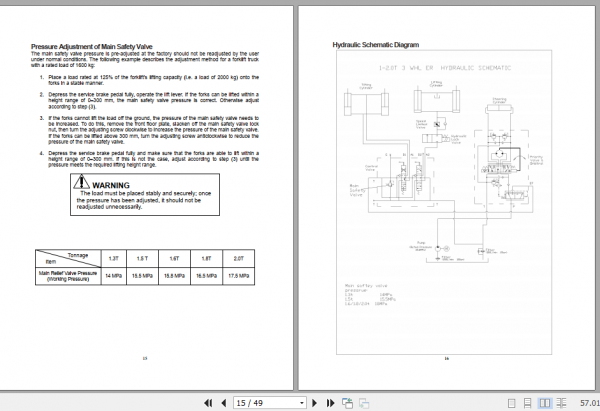The image size is (600, 411).
Task: Click the hydraulic schematic diagram image
Action: coord(444,202)
